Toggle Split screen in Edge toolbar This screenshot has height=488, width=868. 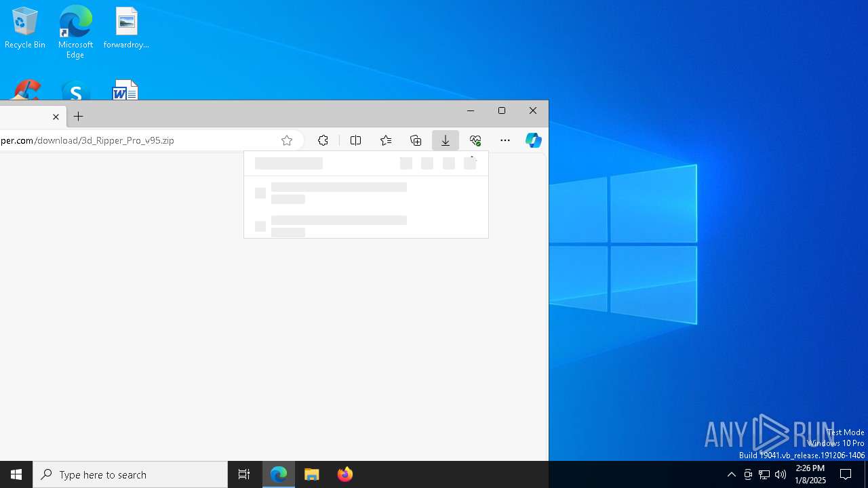pyautogui.click(x=355, y=140)
